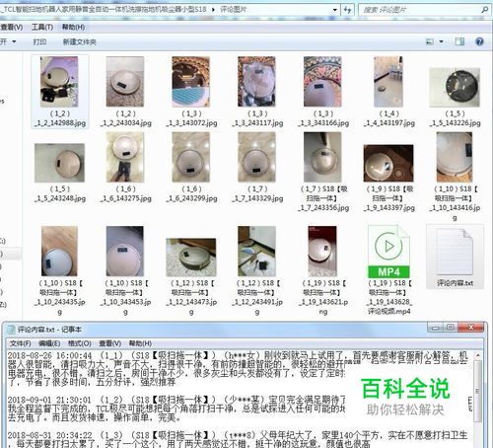Select the _1_3_243117.jpg image file
The width and height of the screenshot is (493, 448).
tap(256, 82)
